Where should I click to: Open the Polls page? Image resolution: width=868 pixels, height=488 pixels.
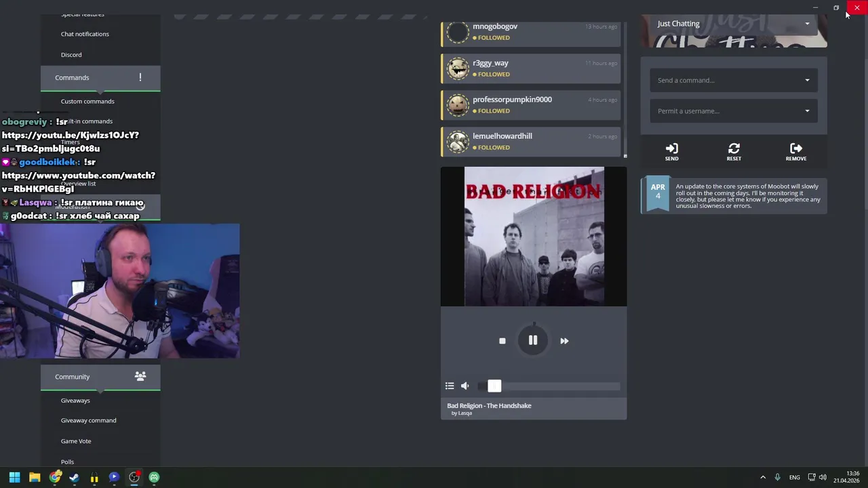67,462
